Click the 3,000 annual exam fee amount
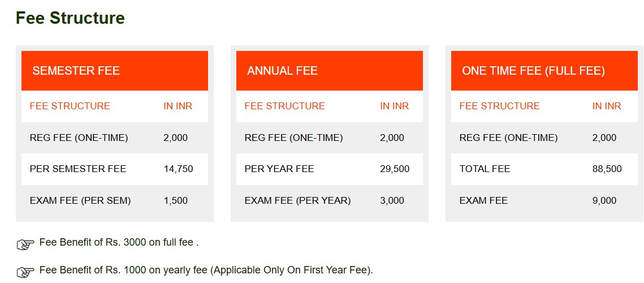This screenshot has width=644, height=283. point(392,200)
